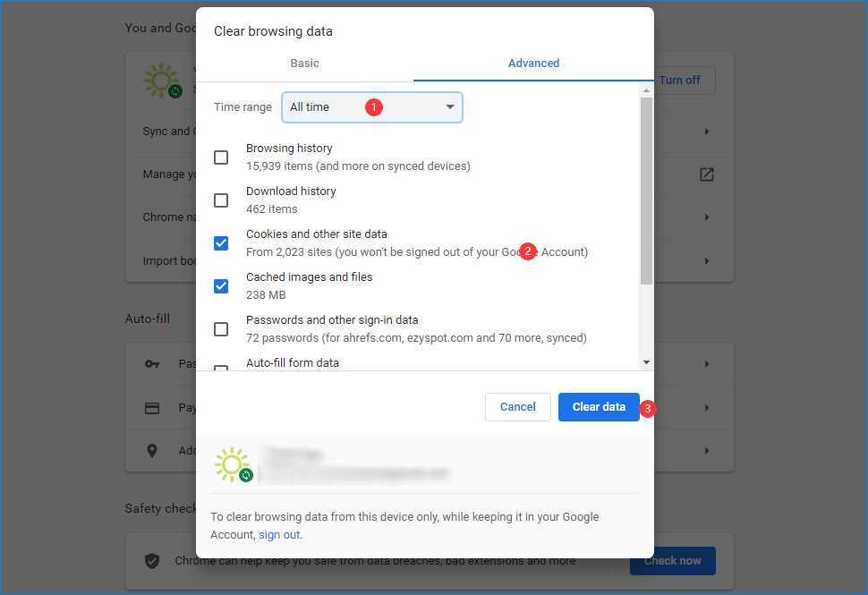
Task: Open the Time range dropdown
Action: (372, 107)
